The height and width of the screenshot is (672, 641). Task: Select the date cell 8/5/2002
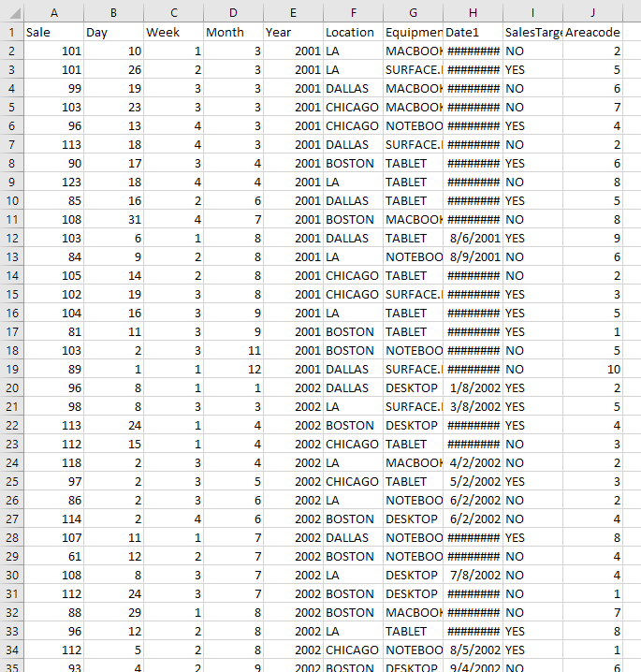pyautogui.click(x=473, y=650)
